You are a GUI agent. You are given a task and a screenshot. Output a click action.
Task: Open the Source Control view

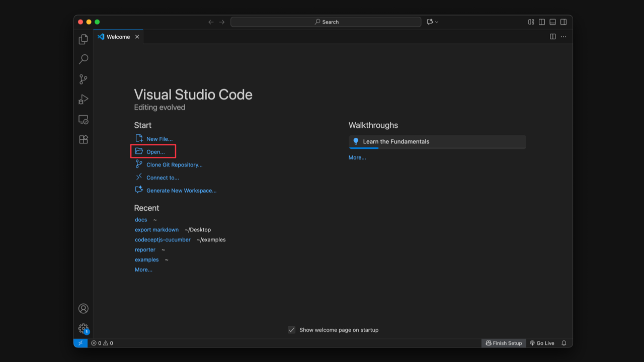tap(84, 79)
